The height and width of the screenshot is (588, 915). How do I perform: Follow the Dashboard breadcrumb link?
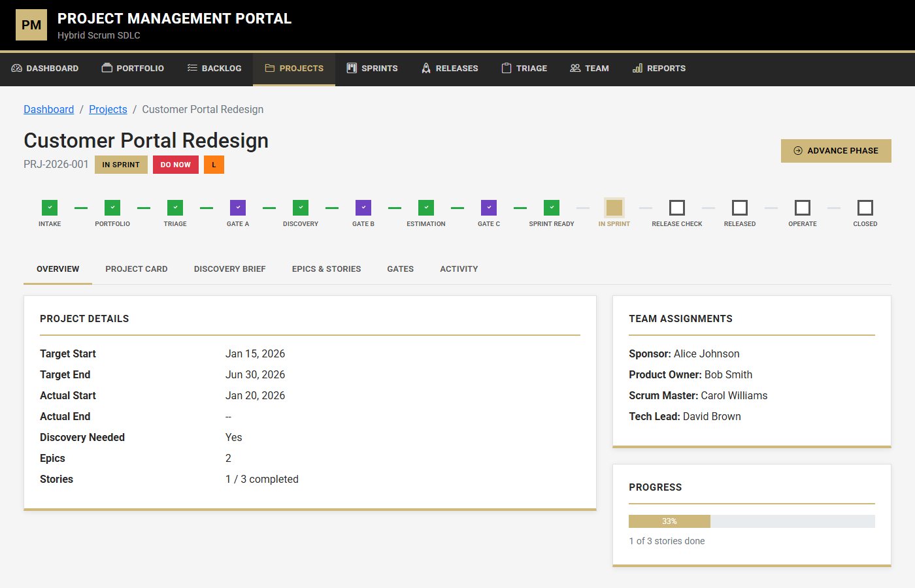coord(49,109)
